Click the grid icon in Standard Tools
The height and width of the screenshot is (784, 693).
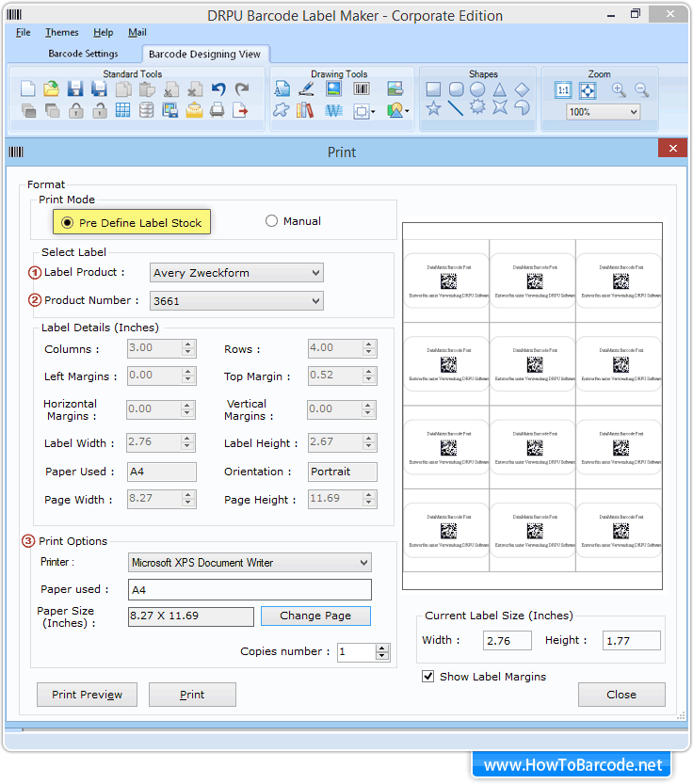click(122, 110)
